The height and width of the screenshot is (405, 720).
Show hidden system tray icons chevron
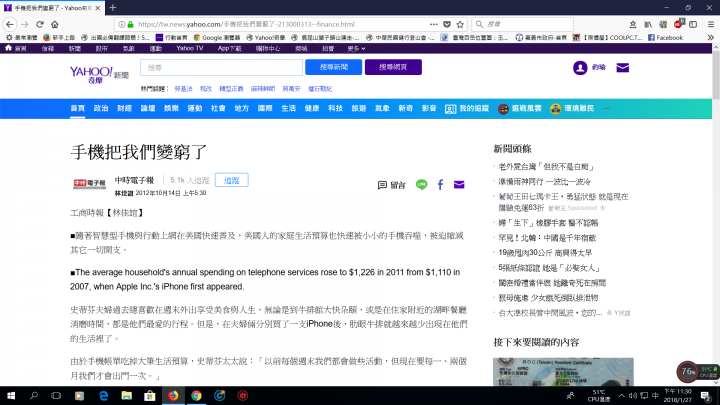[x=621, y=395]
